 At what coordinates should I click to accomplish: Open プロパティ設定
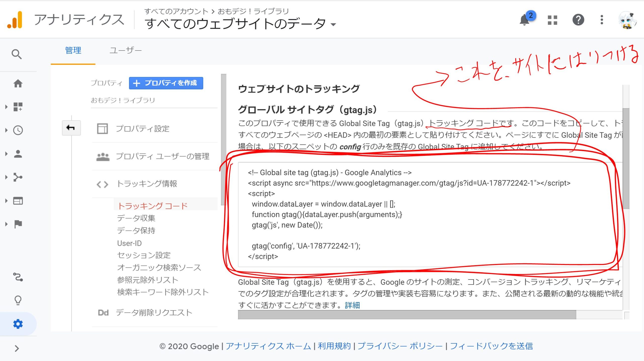(x=142, y=129)
